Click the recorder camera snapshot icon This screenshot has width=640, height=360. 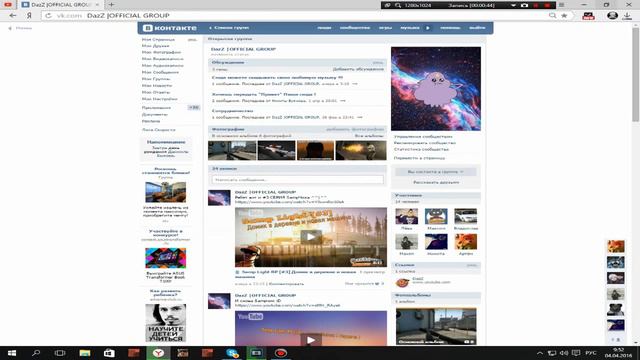pyautogui.click(x=524, y=5)
